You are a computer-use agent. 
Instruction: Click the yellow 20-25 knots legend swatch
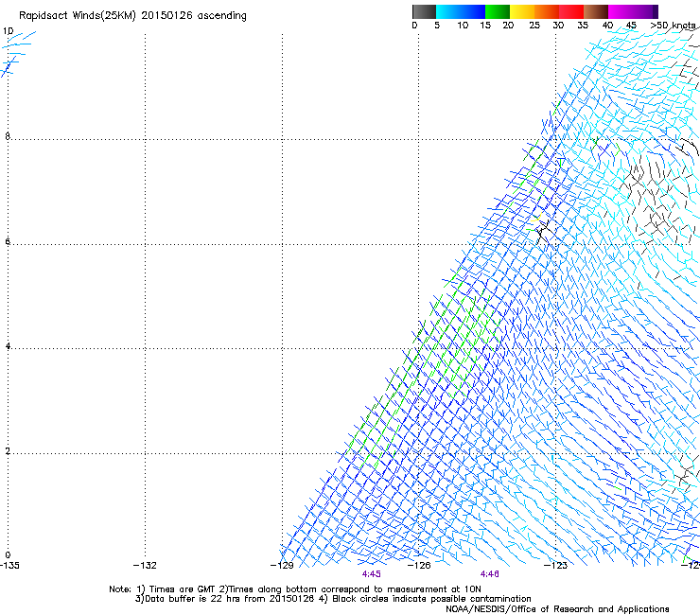[522, 11]
